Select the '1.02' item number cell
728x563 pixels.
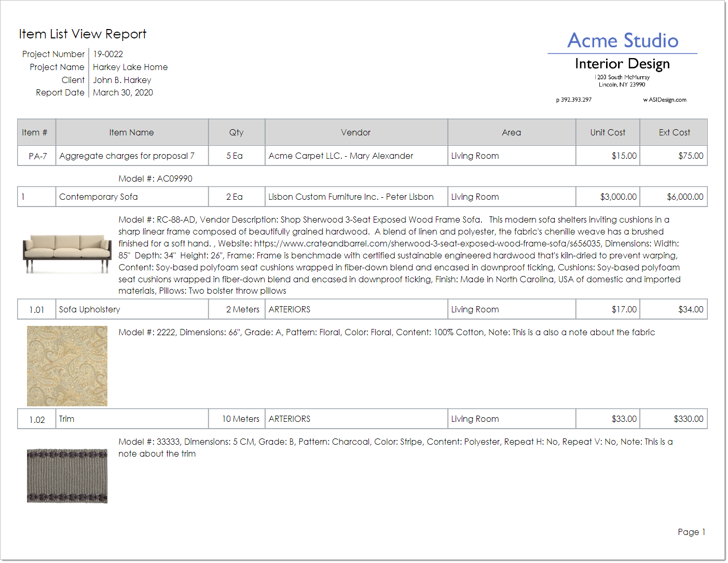click(37, 419)
